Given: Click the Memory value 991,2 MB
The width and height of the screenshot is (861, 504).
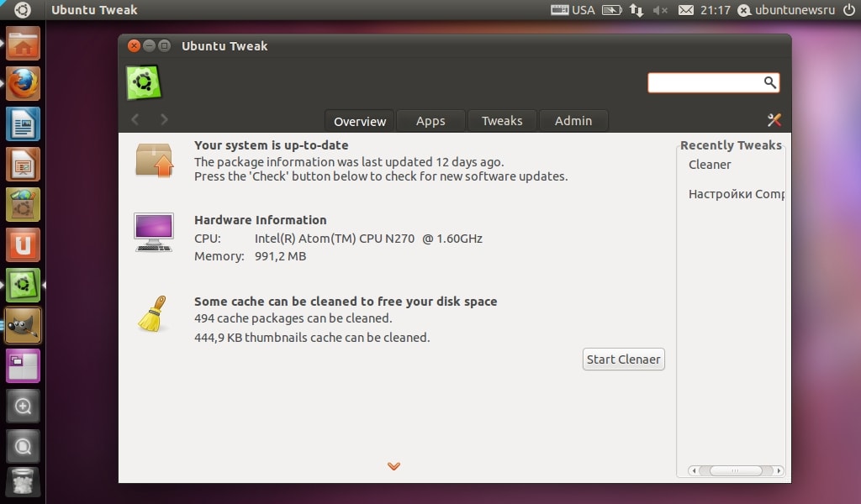Looking at the screenshot, I should [281, 256].
